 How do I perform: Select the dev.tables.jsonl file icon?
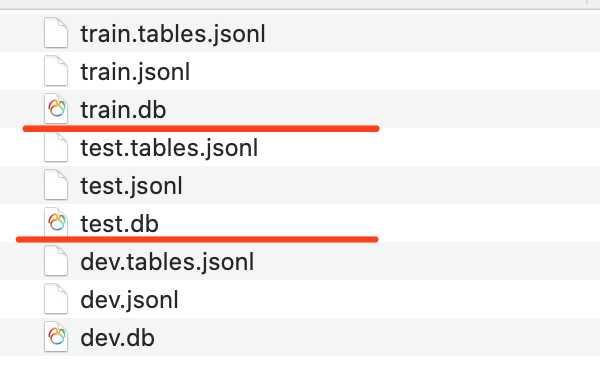pos(56,261)
